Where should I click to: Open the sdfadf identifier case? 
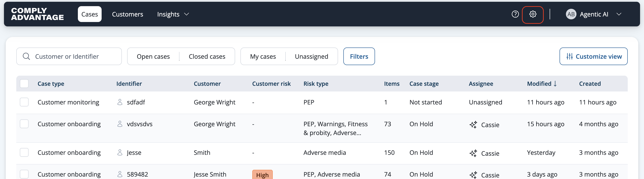(136, 102)
